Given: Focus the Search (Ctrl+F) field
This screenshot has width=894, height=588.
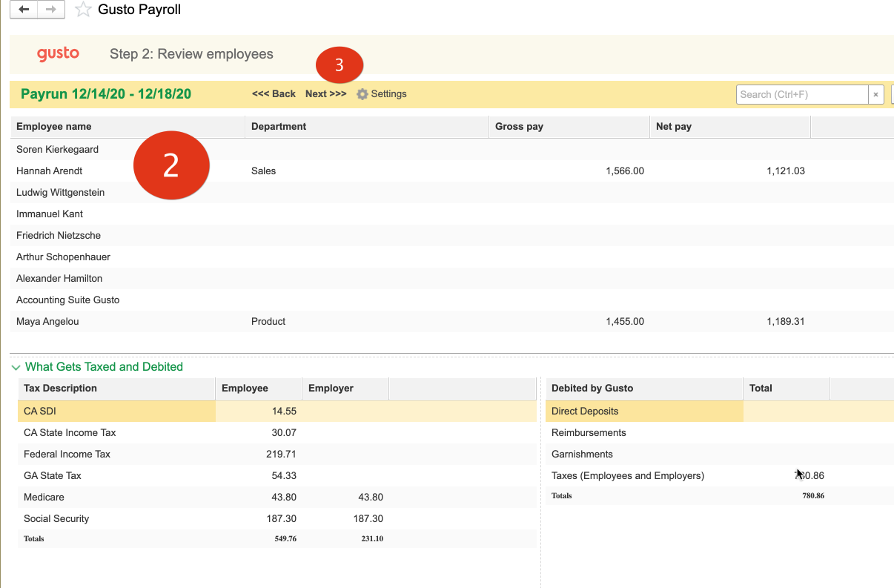Looking at the screenshot, I should tap(802, 94).
